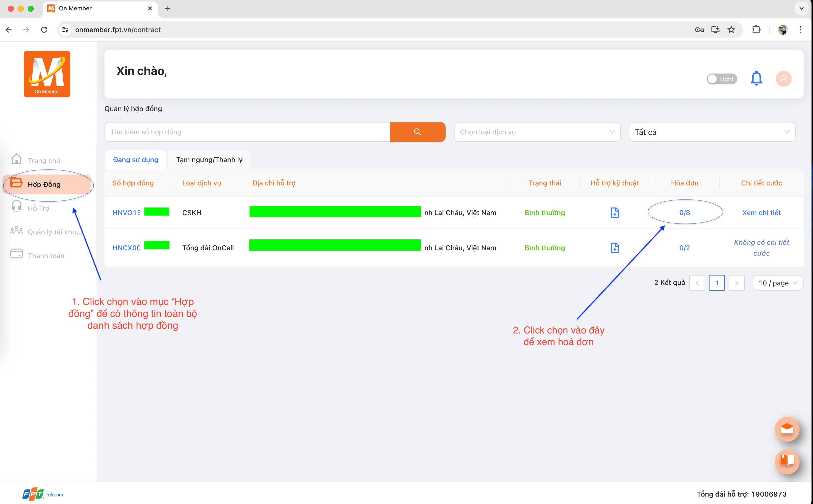Select the Hỗ Trợ headset icon

[16, 206]
